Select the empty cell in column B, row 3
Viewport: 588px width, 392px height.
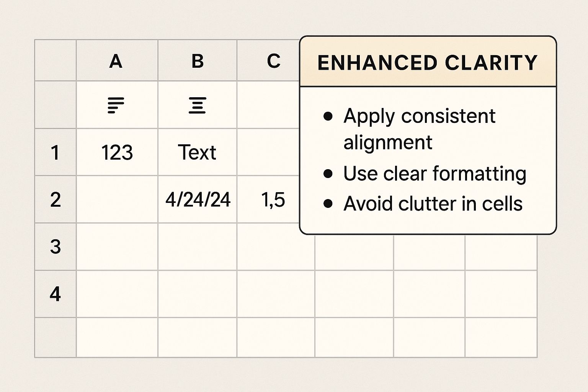click(x=197, y=247)
